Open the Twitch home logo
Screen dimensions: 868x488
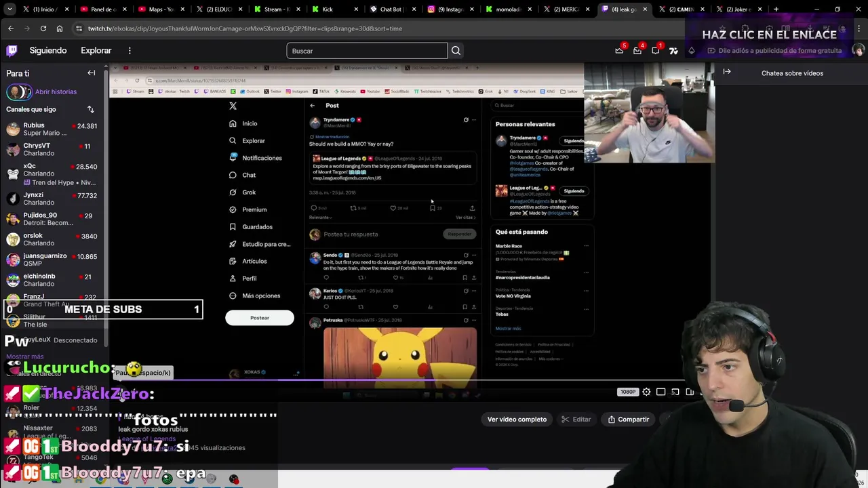tap(12, 51)
